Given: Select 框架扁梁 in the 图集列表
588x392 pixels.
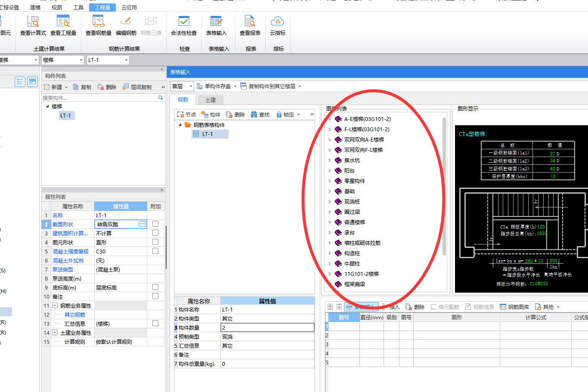Looking at the screenshot, I should (355, 284).
